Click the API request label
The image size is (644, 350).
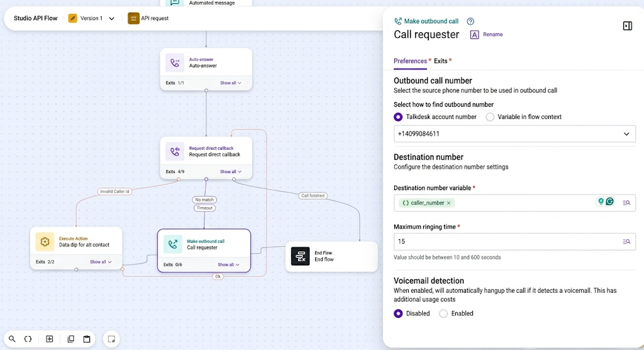point(155,18)
